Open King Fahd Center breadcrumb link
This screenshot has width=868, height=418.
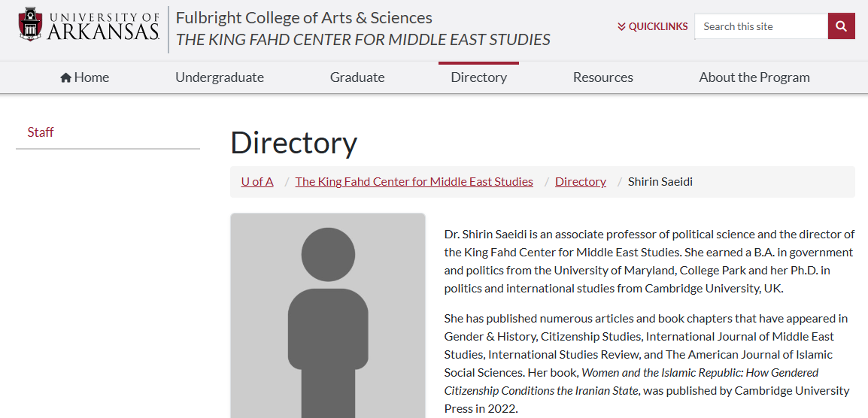coord(414,182)
